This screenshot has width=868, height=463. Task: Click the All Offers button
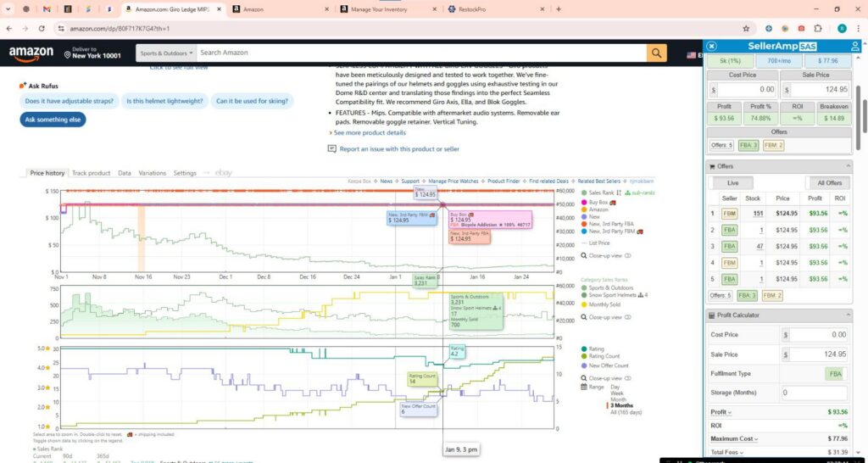point(829,183)
